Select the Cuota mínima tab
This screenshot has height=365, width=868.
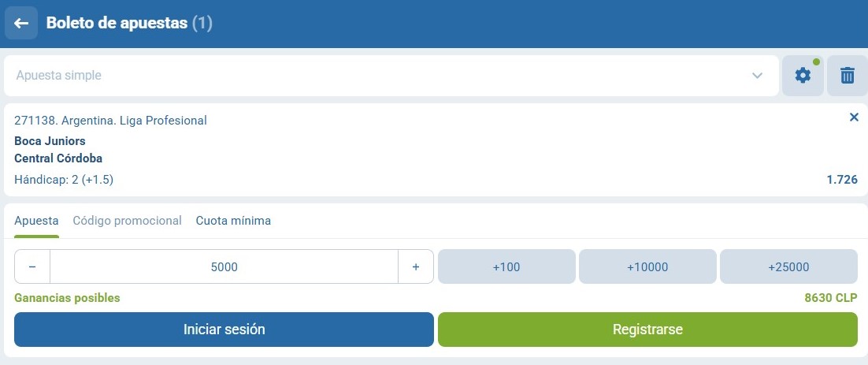233,221
